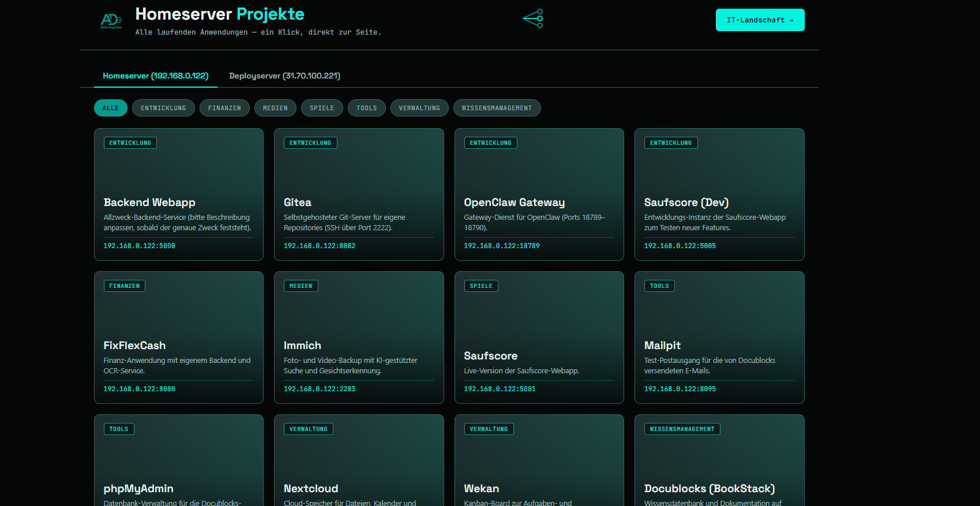The image size is (980, 506).
Task: Filter projects by FINANZEN chip
Action: click(x=224, y=108)
